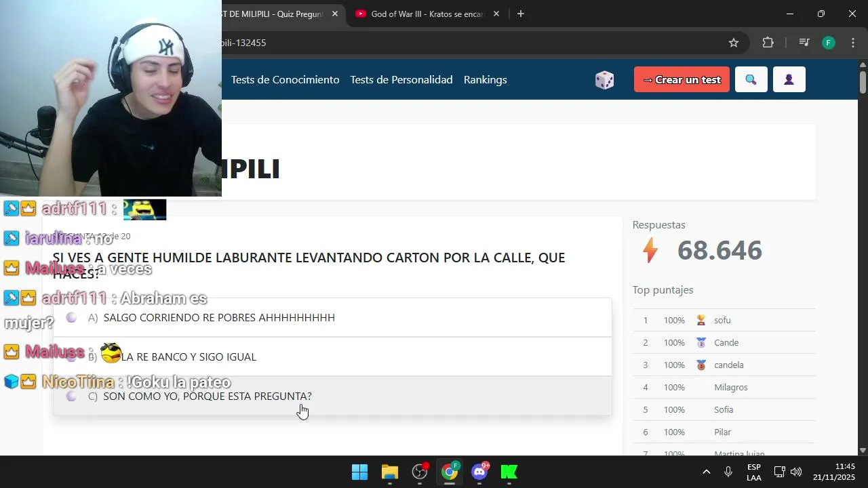The image size is (868, 488).
Task: Open the Chrome three-dot menu
Action: point(853,43)
